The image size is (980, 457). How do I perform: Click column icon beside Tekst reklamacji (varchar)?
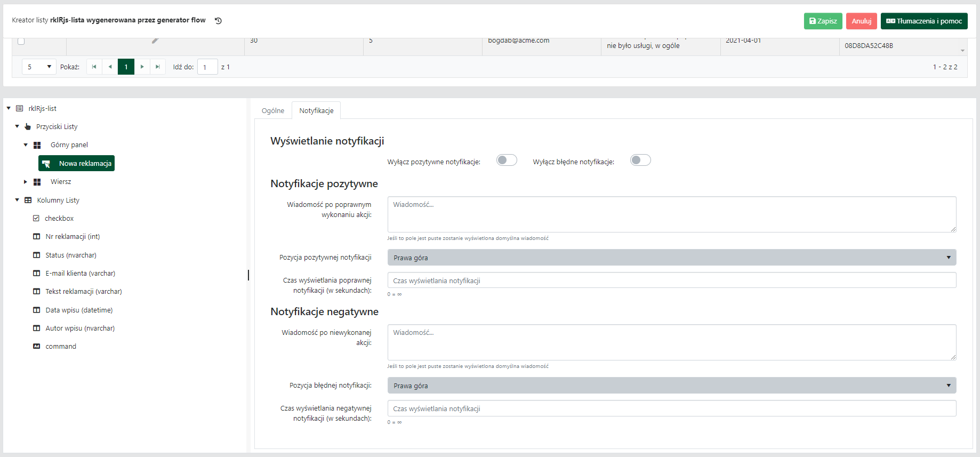pos(37,291)
